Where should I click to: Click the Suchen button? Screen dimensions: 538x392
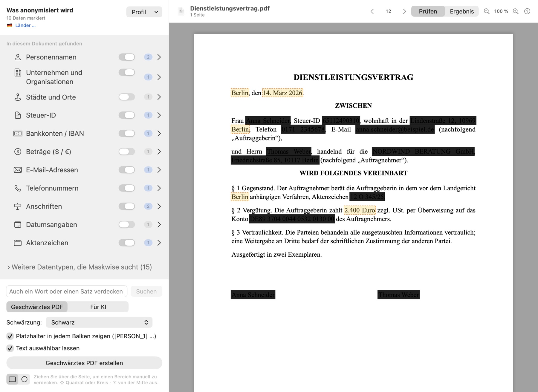146,291
